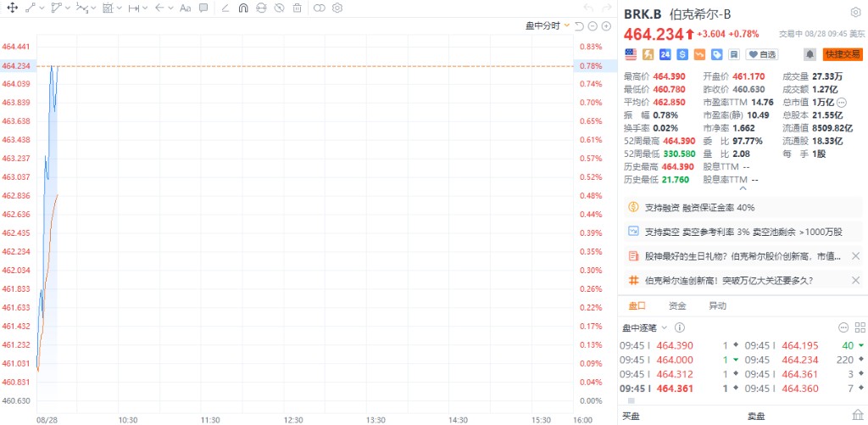This screenshot has height=425, width=868.
Task: Toggle hide drawings eye icon
Action: coord(279,8)
